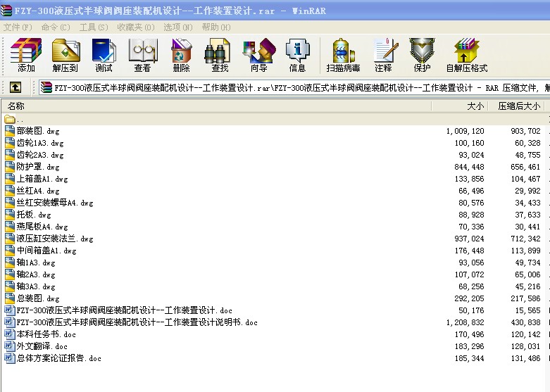Open the 命令(C) menu
550x392 pixels.
click(x=56, y=27)
